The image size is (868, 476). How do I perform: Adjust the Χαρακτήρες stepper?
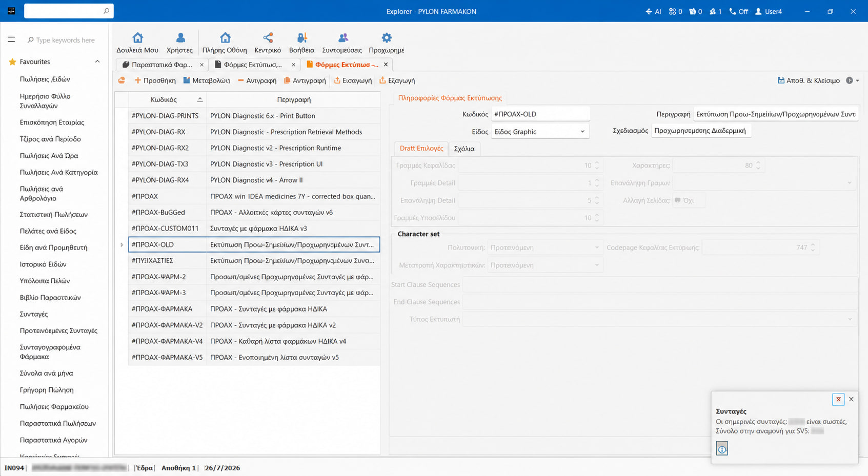758,165
